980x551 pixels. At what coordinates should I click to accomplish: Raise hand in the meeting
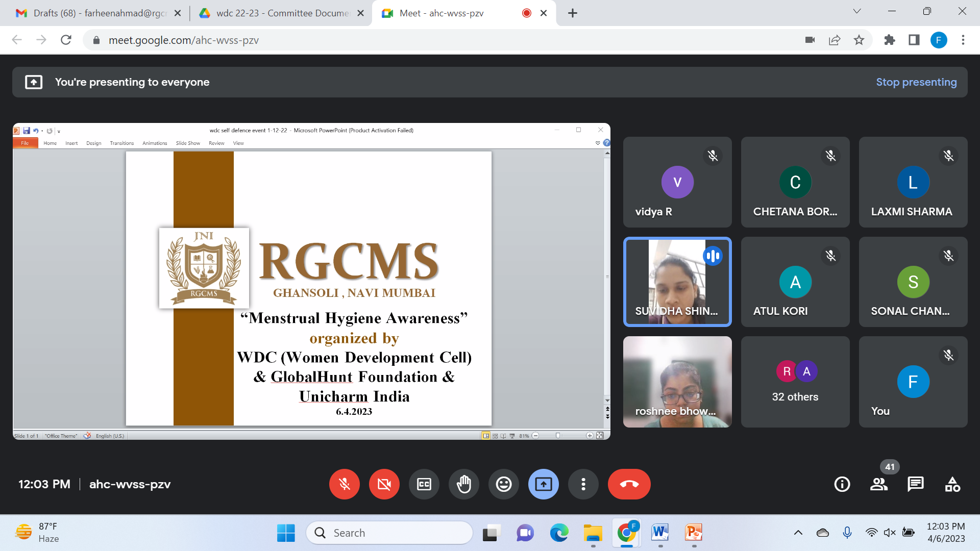(x=463, y=484)
